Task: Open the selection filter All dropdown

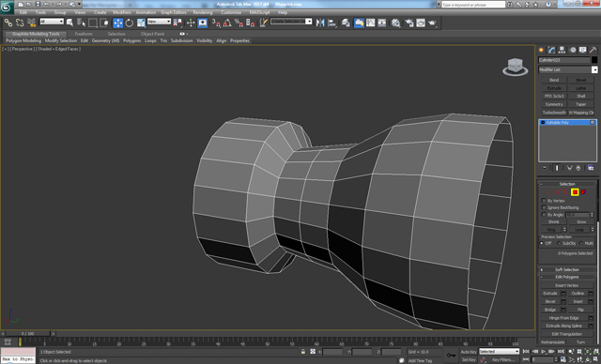Action: point(52,22)
